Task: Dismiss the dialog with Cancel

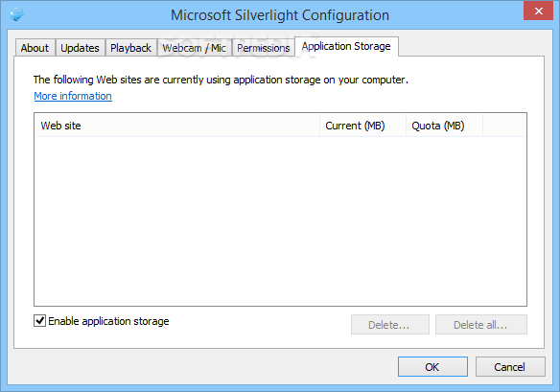Action: [x=510, y=367]
